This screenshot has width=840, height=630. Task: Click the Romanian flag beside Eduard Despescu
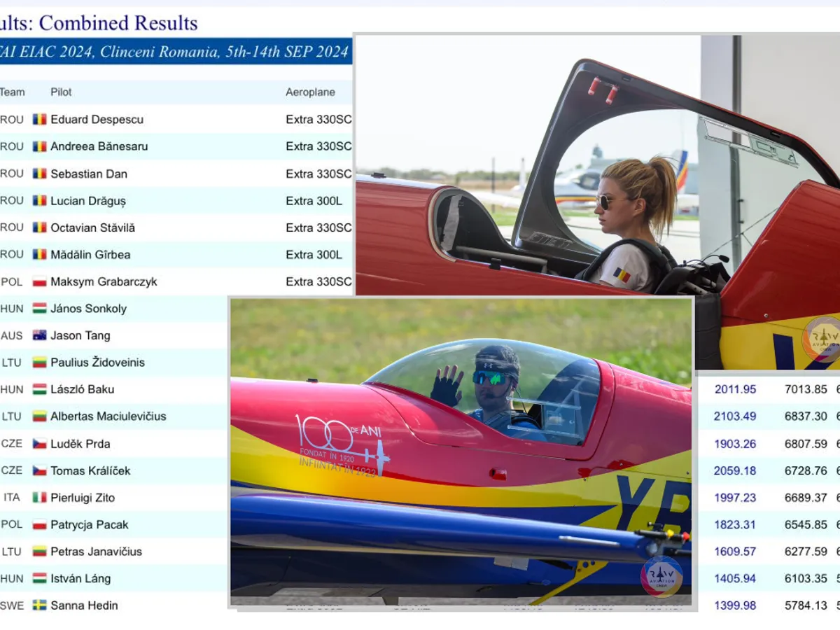pos(39,120)
